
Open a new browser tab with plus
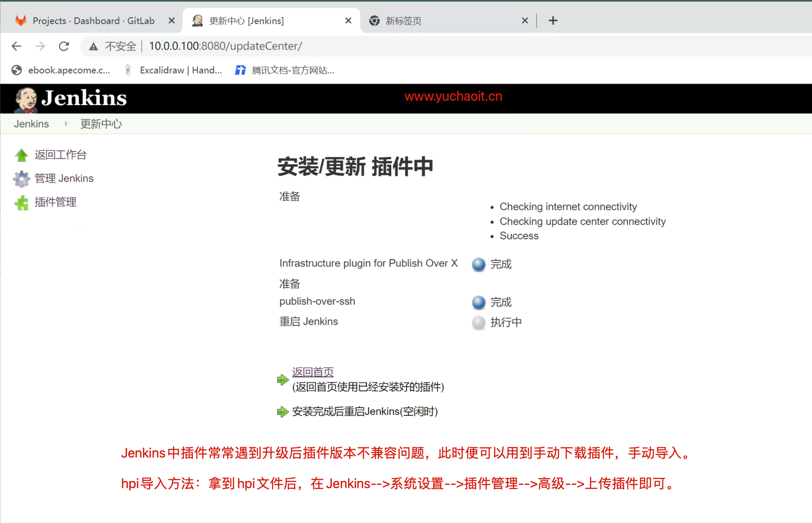coord(553,21)
